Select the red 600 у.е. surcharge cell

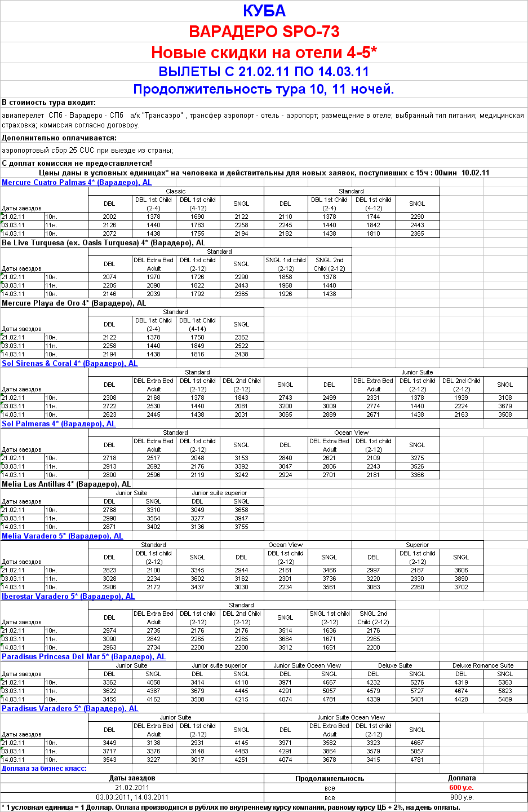(461, 788)
